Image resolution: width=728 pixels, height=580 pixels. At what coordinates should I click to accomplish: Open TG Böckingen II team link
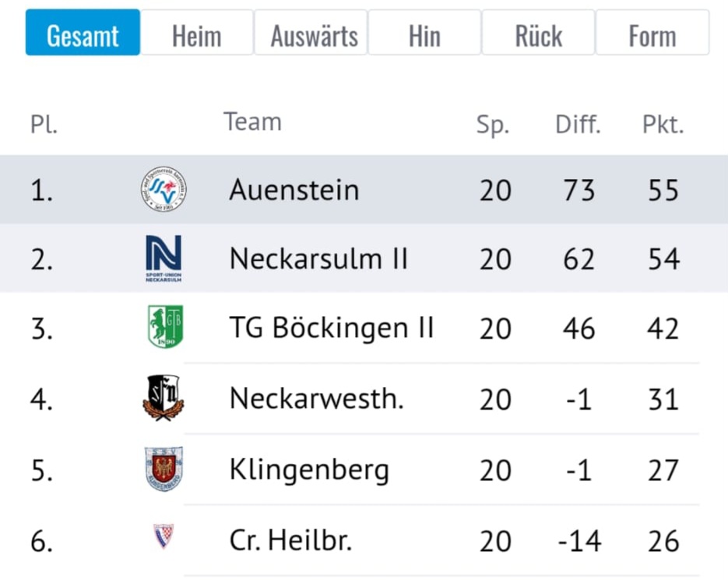[x=332, y=328]
